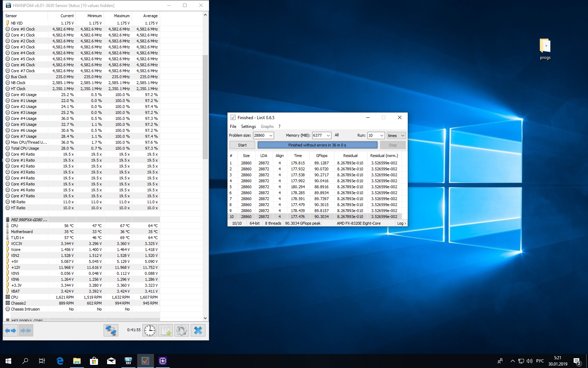Expand the Log panel in LinX
This screenshot has height=368, width=588.
click(401, 223)
